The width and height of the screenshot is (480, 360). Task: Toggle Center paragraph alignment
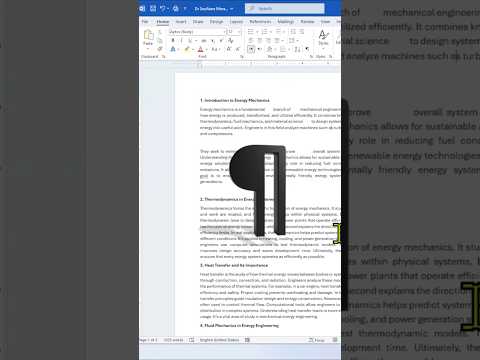click(259, 41)
